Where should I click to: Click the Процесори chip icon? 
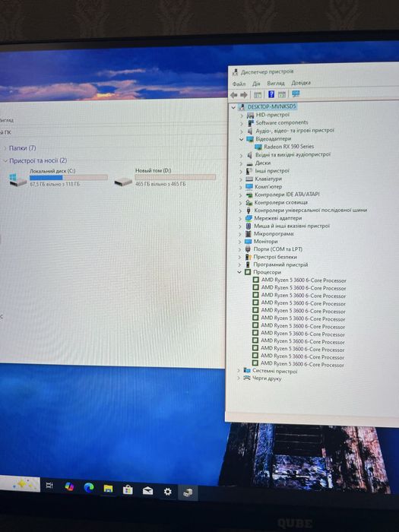coord(248,272)
